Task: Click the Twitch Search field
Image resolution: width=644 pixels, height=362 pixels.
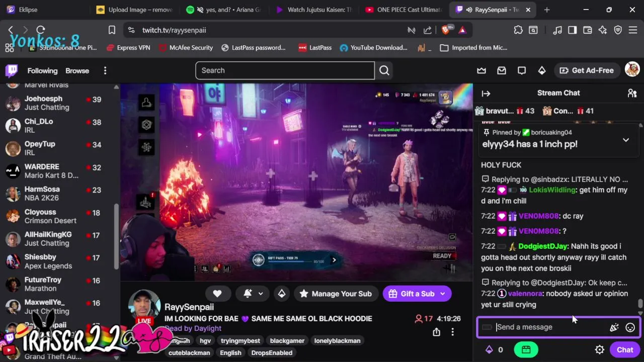Action: pos(285,70)
